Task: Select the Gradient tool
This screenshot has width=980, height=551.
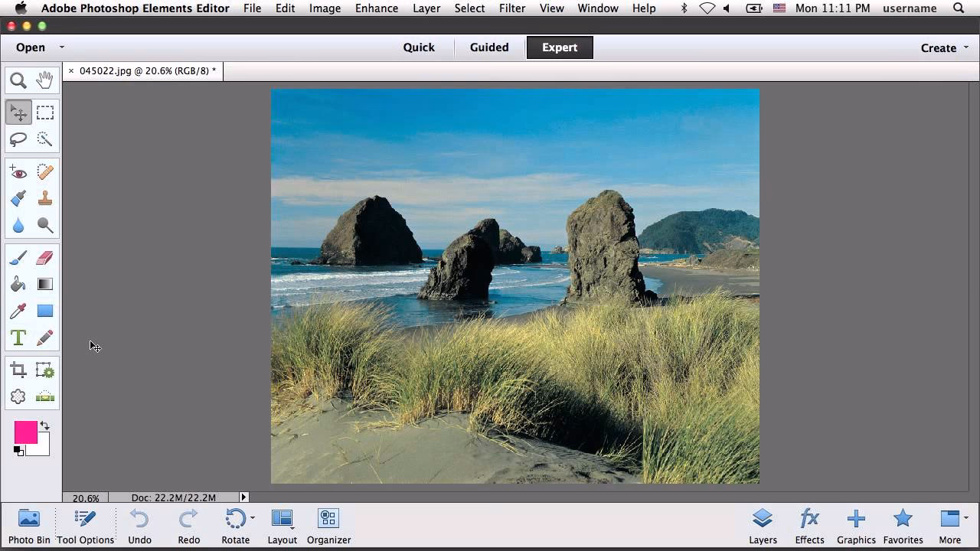Action: coord(45,284)
